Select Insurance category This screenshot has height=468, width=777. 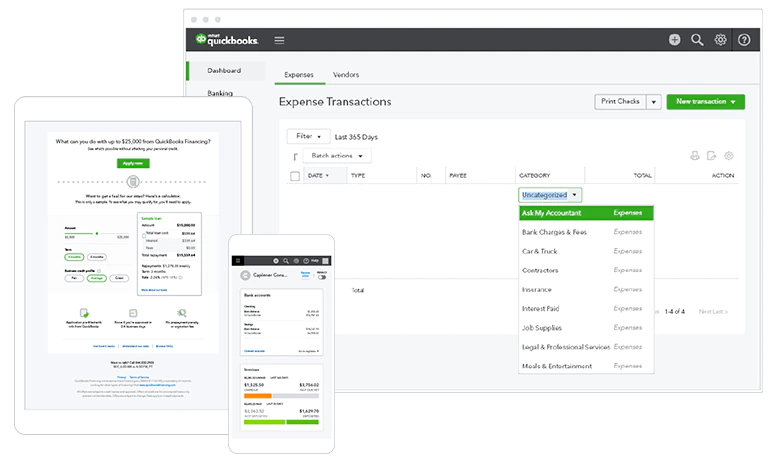click(586, 290)
